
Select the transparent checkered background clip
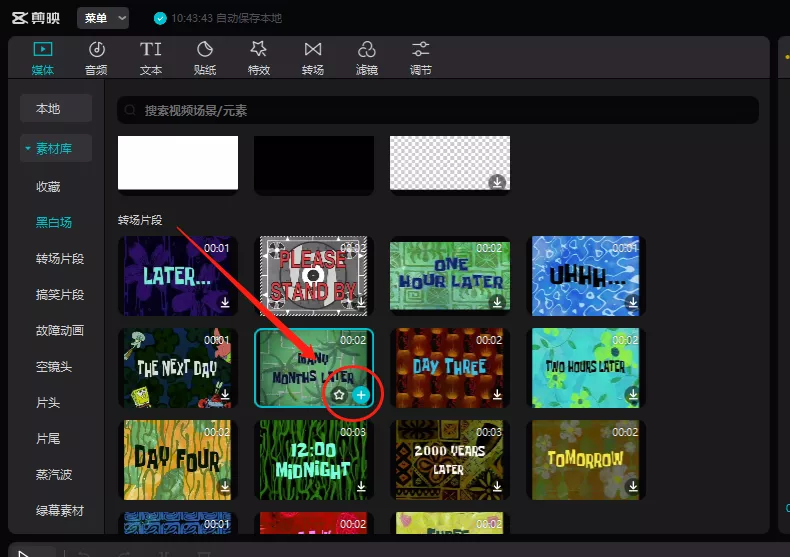pos(450,163)
